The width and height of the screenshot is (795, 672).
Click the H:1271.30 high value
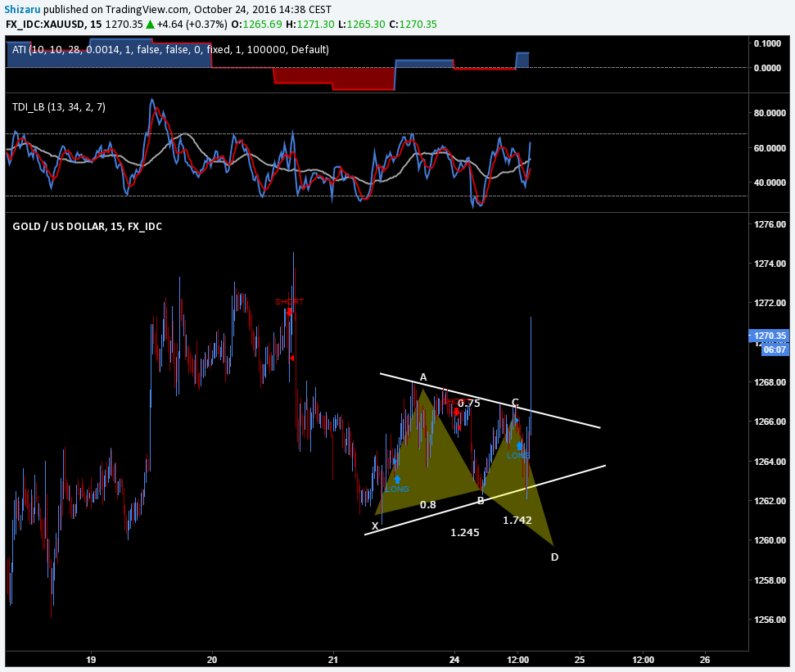309,25
